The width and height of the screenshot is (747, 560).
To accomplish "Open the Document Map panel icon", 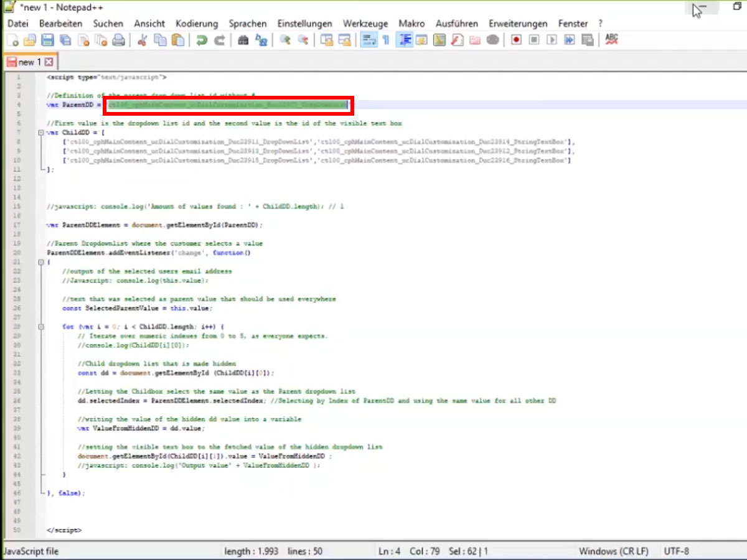I will click(439, 40).
